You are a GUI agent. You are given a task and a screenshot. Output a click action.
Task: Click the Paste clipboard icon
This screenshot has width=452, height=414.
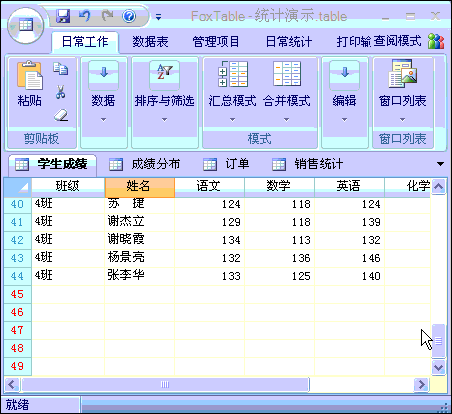(x=30, y=76)
